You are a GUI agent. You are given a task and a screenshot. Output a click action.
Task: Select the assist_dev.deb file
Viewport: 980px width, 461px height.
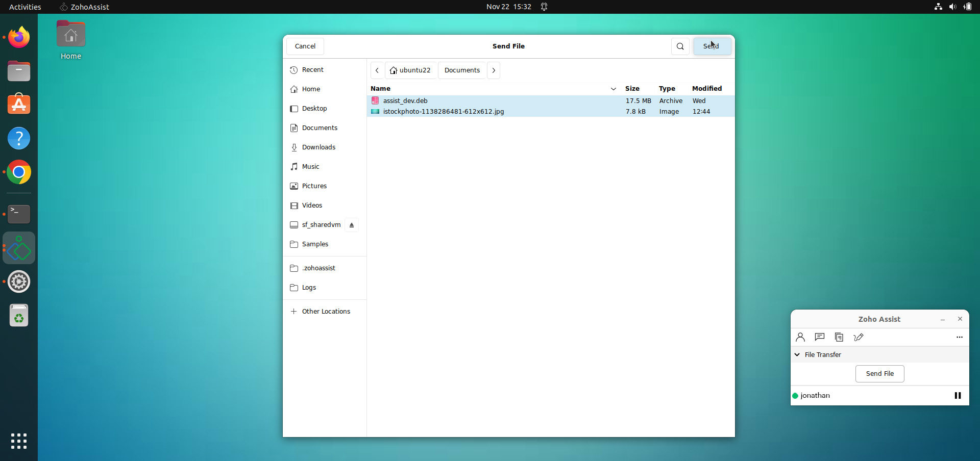tap(404, 100)
